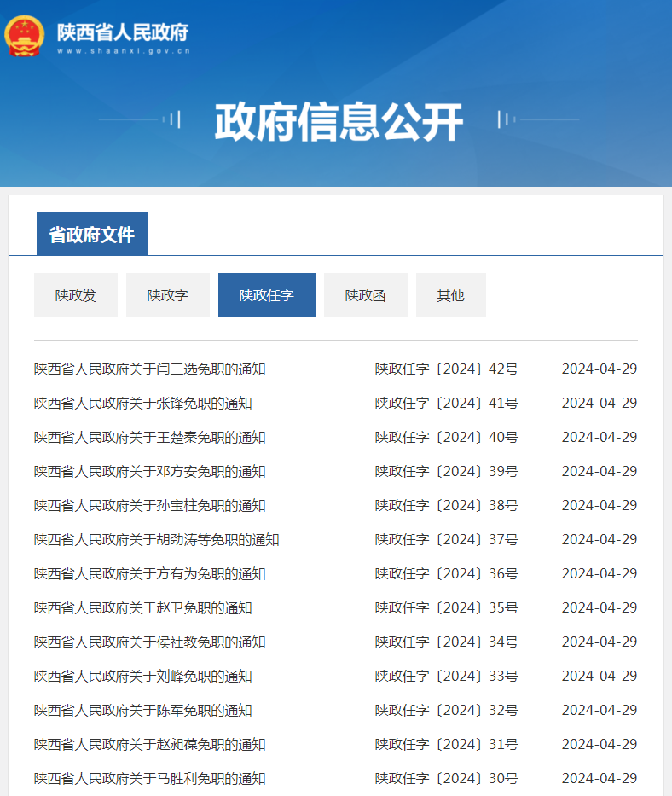Open notice about 马胜利免职
This screenshot has width=672, height=796.
tap(150, 778)
